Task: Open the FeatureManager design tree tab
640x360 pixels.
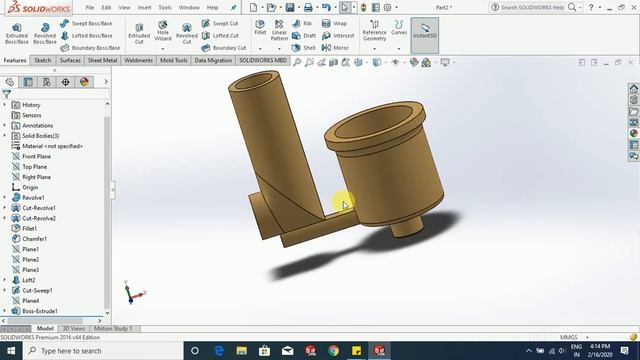Action: [x=10, y=82]
